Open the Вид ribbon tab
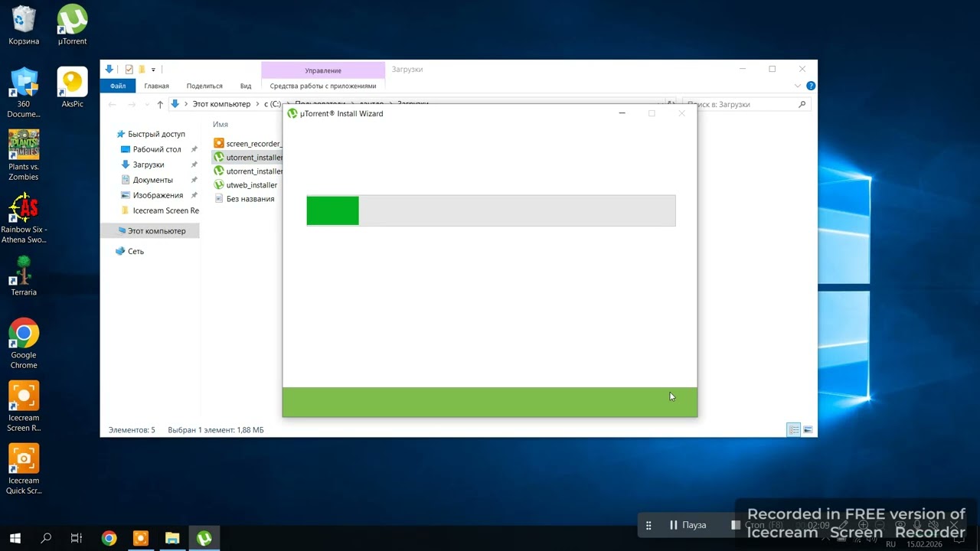The image size is (980, 551). tap(246, 86)
